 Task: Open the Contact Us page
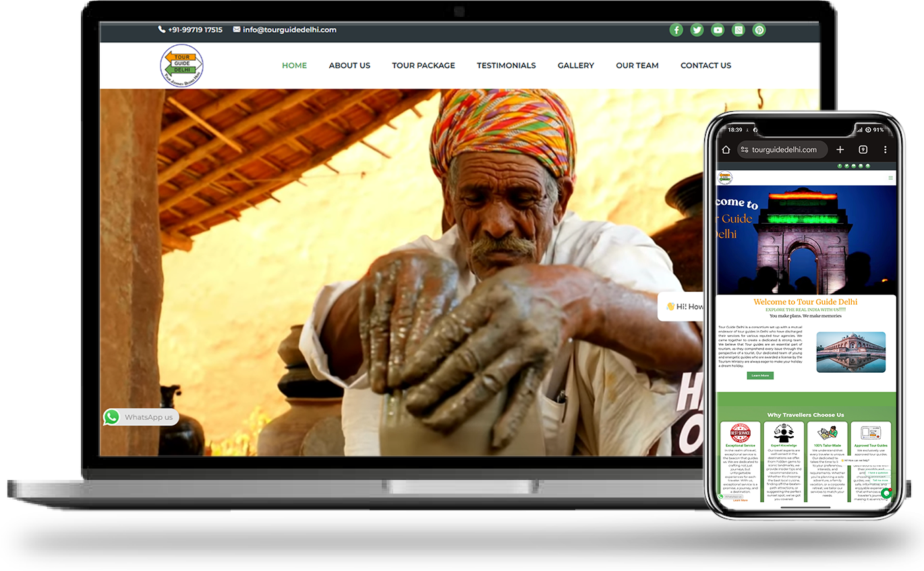click(705, 65)
